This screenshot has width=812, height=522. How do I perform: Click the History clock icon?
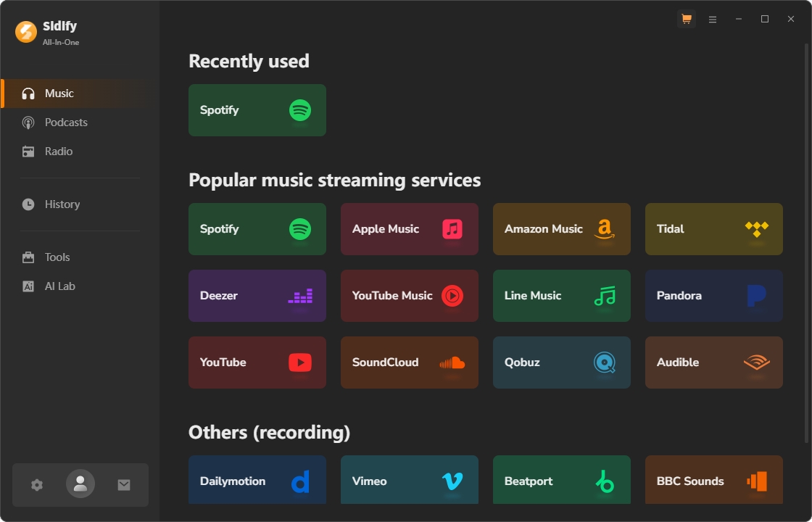(x=28, y=204)
